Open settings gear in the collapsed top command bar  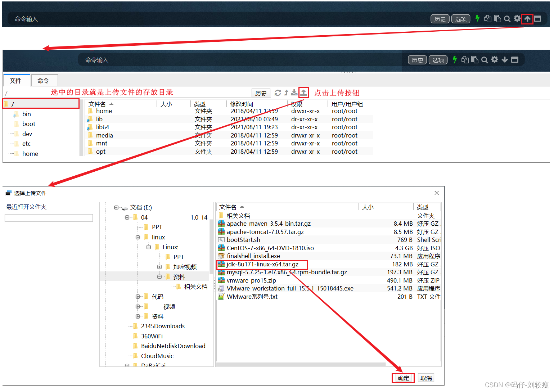[517, 18]
